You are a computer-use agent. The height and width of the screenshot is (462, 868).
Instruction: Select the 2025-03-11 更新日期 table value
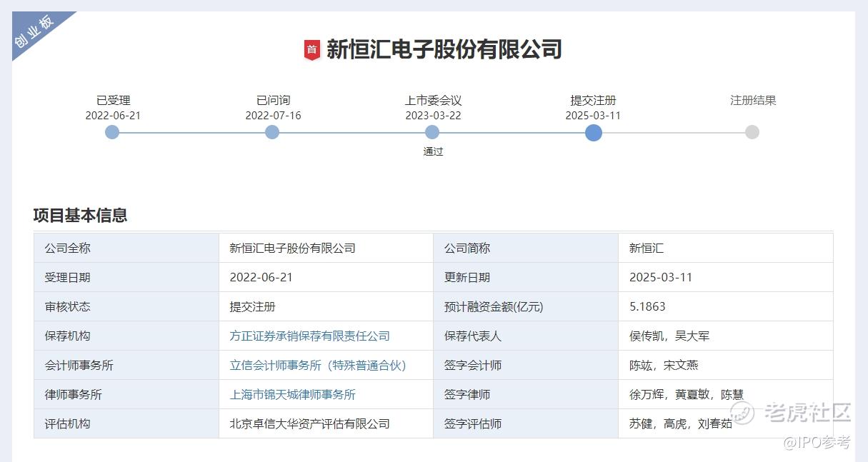tap(661, 277)
